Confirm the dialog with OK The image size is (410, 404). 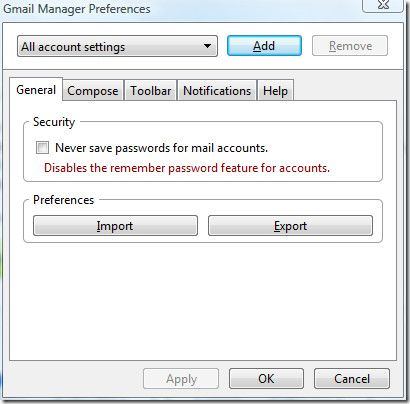point(266,379)
